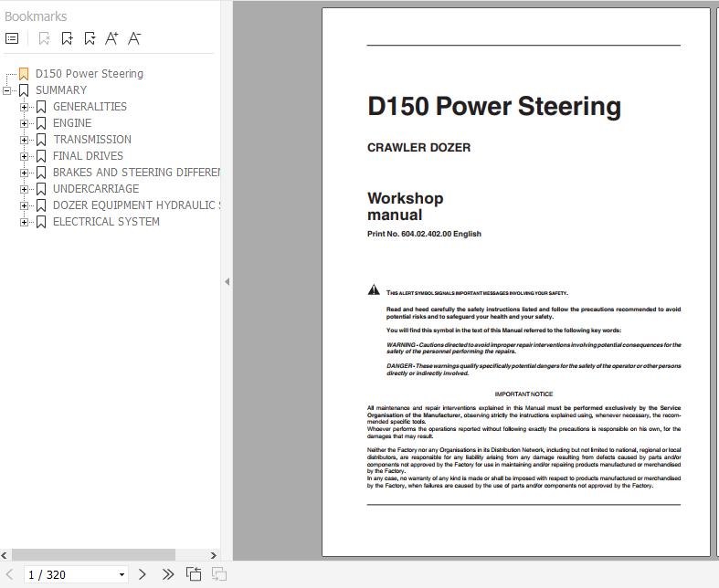Click the scroll right arrow in bookmarks

(x=213, y=555)
